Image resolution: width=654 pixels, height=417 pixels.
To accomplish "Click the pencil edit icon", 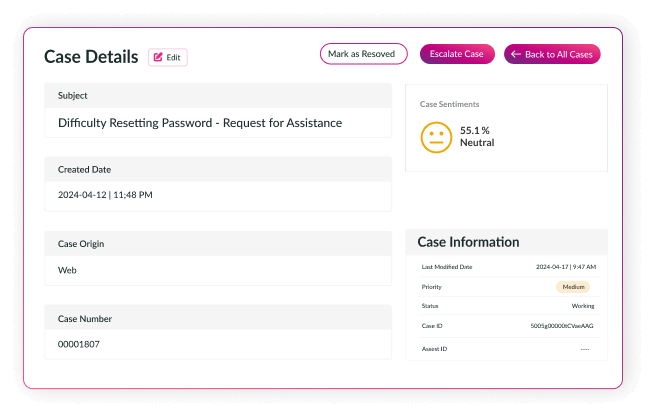I will [x=158, y=57].
